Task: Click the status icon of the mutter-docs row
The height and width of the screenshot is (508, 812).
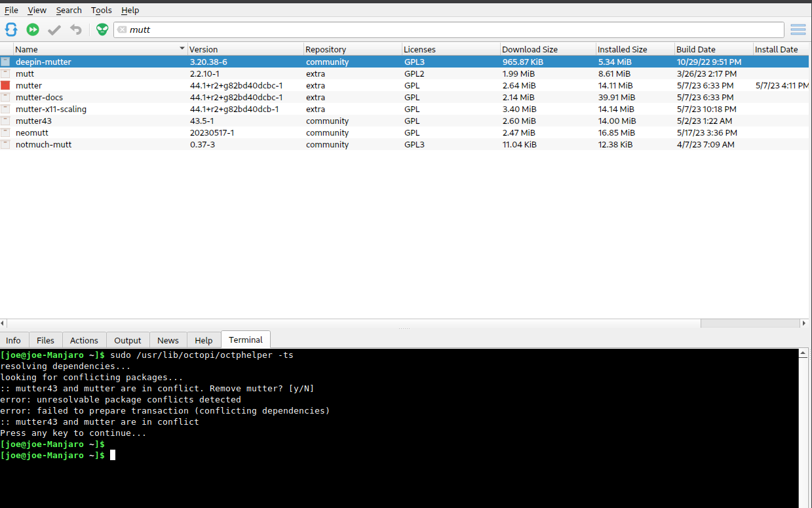Action: click(x=5, y=97)
